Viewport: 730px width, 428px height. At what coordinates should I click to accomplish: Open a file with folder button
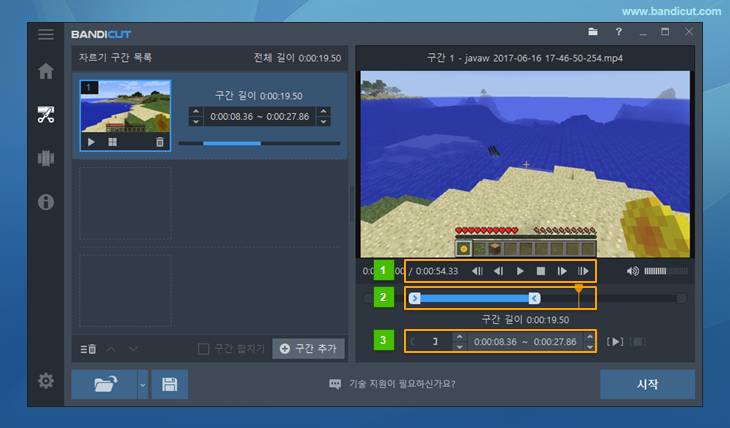coord(105,384)
